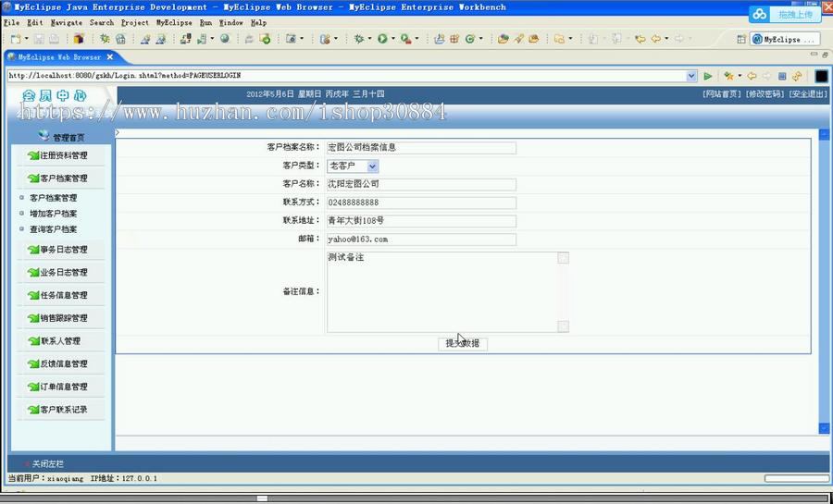Screen dimensions: 833x504
Task: Click the capture camera toolbar icon
Action: click(292, 39)
